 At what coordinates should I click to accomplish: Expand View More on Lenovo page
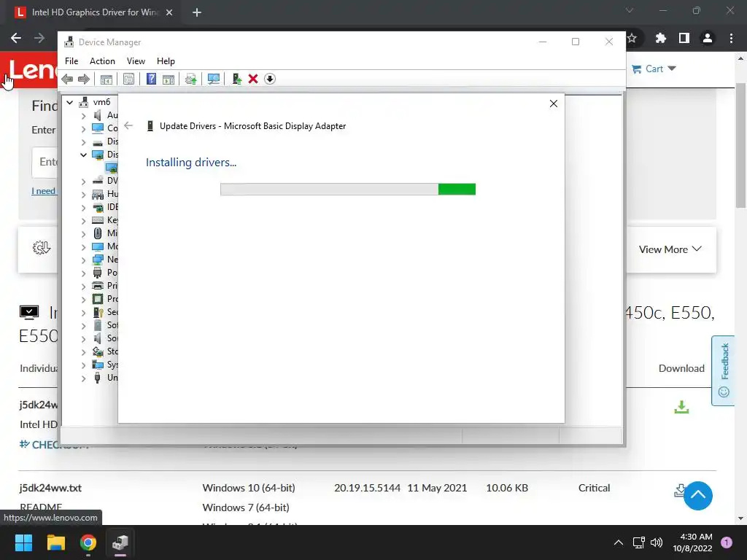(670, 249)
